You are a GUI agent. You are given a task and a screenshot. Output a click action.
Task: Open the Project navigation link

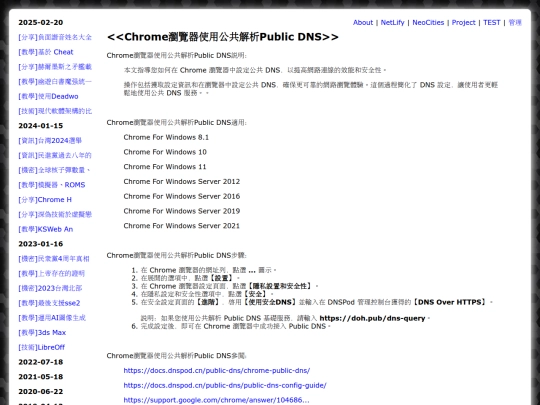tap(463, 22)
